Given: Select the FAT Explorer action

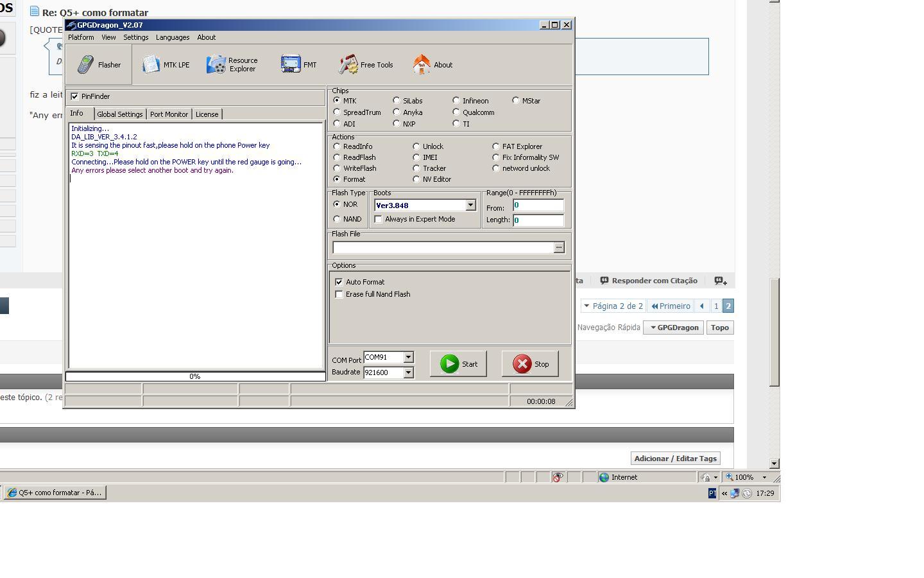Looking at the screenshot, I should 496,146.
